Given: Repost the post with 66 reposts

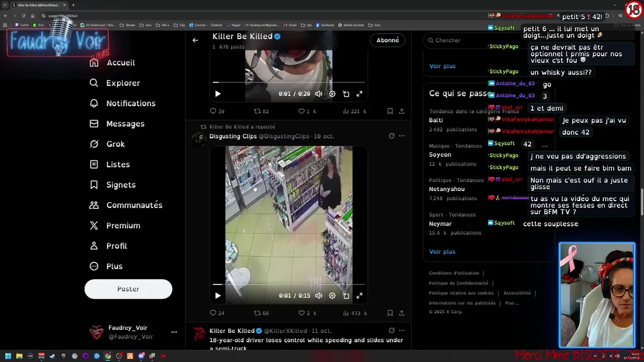Looking at the screenshot, I should [261, 313].
